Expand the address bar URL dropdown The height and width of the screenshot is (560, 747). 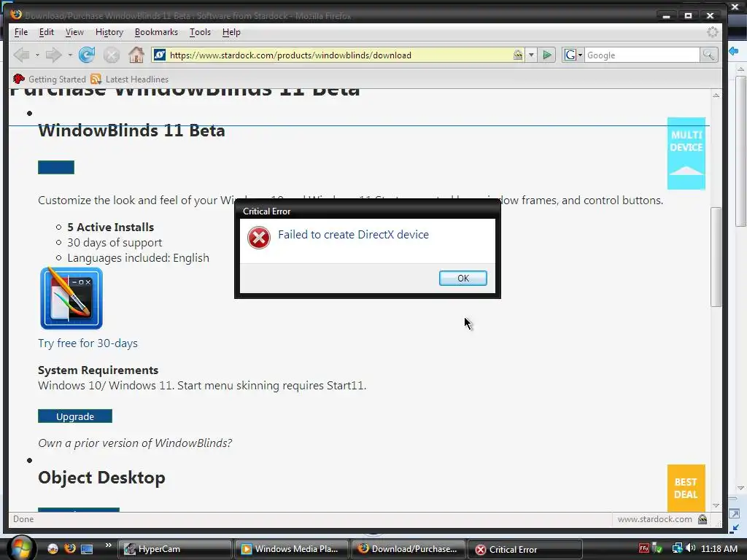(531, 55)
